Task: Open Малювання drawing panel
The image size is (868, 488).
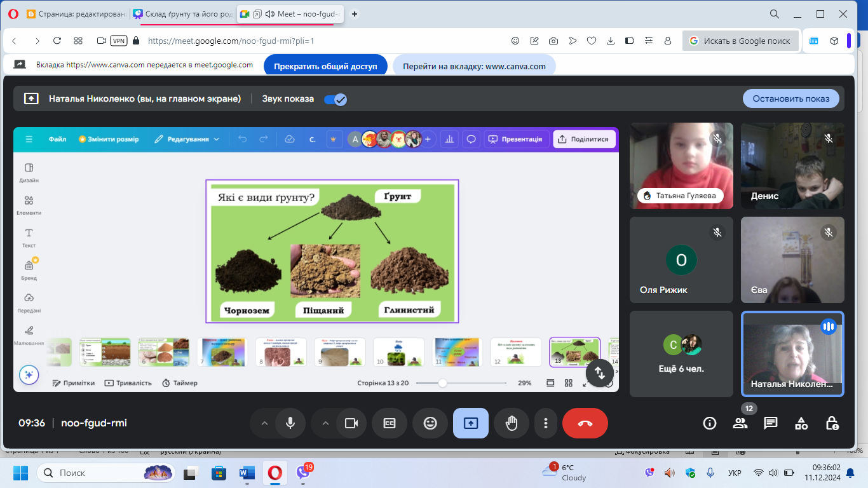Action: click(29, 335)
